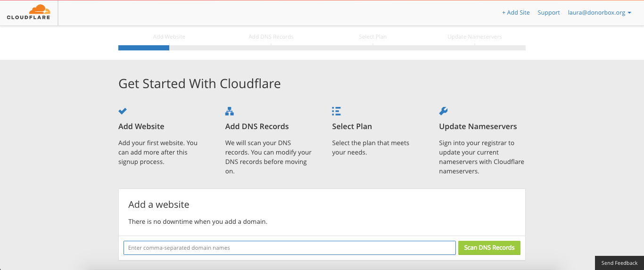Select the Select Plan progress step
The width and height of the screenshot is (644, 270).
(x=373, y=37)
